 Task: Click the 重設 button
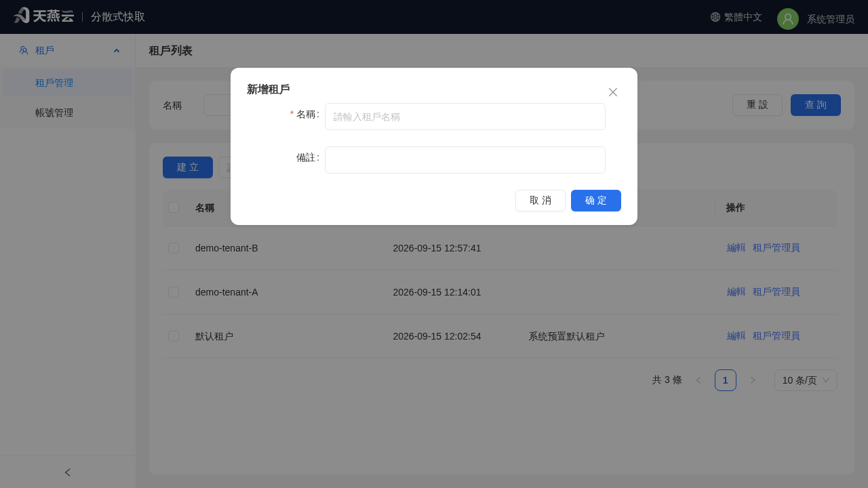(757, 105)
